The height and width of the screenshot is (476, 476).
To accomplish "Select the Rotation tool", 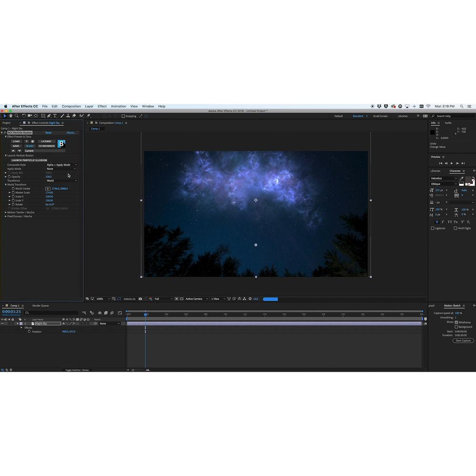I will coord(24,116).
